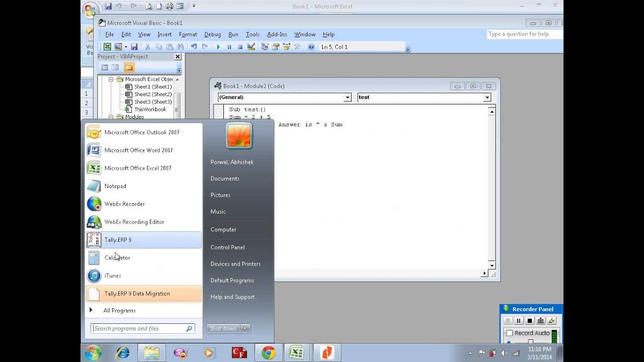Launch WebEx Recorder
This screenshot has width=644, height=362.
[x=143, y=204]
